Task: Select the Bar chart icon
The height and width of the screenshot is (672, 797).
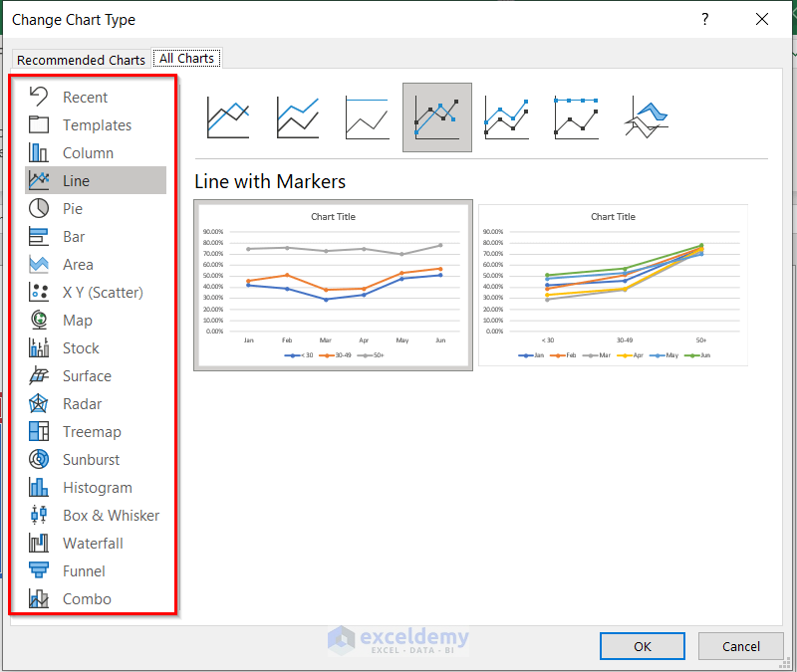Action: click(39, 236)
